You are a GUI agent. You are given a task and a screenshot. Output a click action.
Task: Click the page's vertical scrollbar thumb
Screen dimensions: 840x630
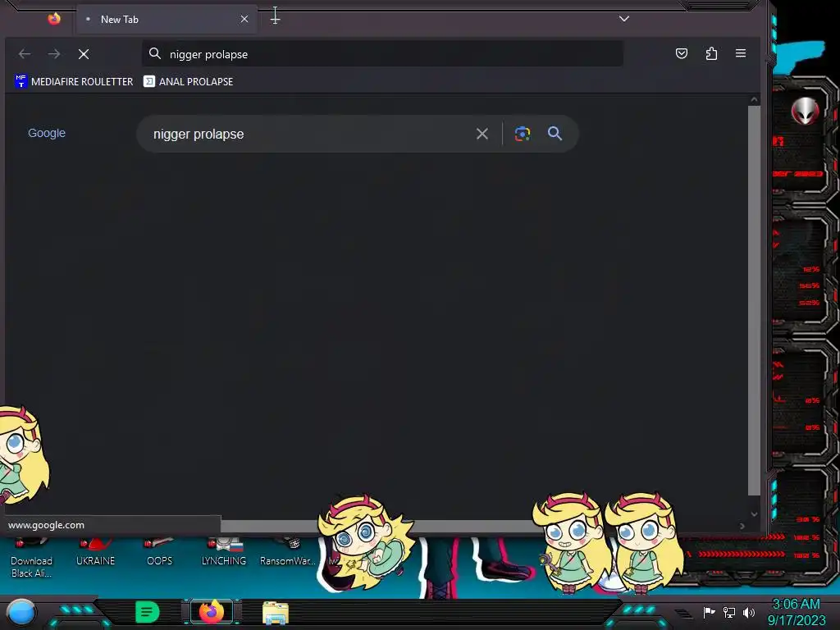coord(755,300)
